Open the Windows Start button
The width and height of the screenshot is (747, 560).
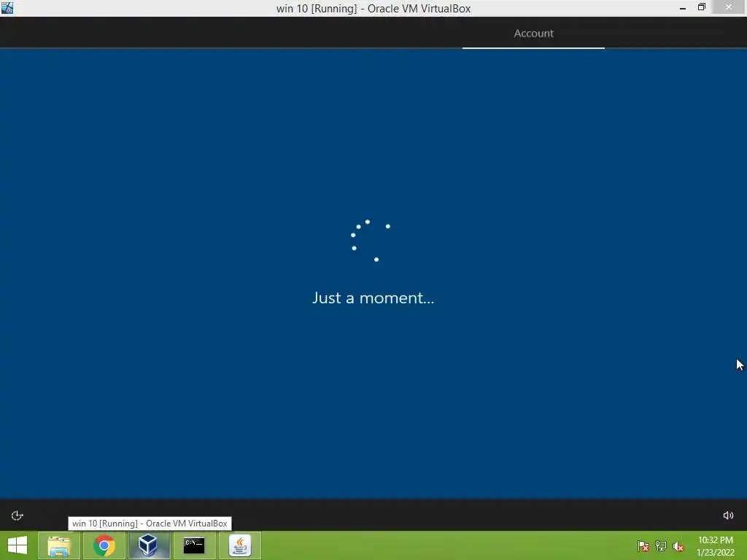[x=18, y=545]
